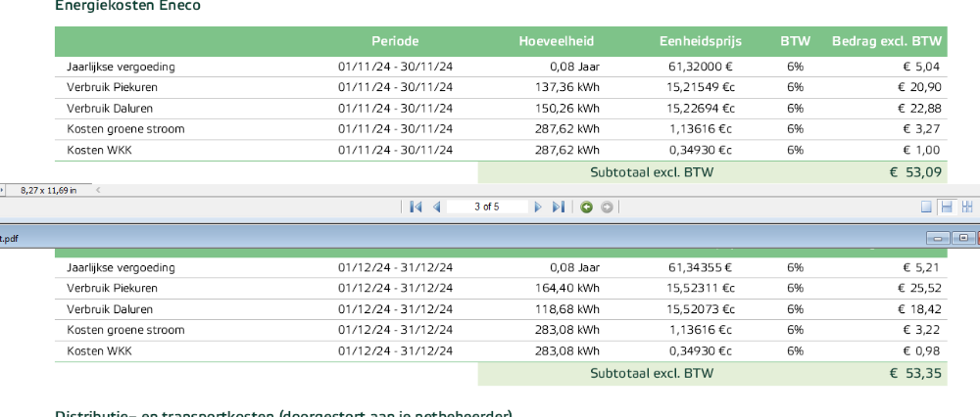This screenshot has width=980, height=417.
Task: Click the horizontal scrollbar left arrow
Action: pyautogui.click(x=99, y=189)
